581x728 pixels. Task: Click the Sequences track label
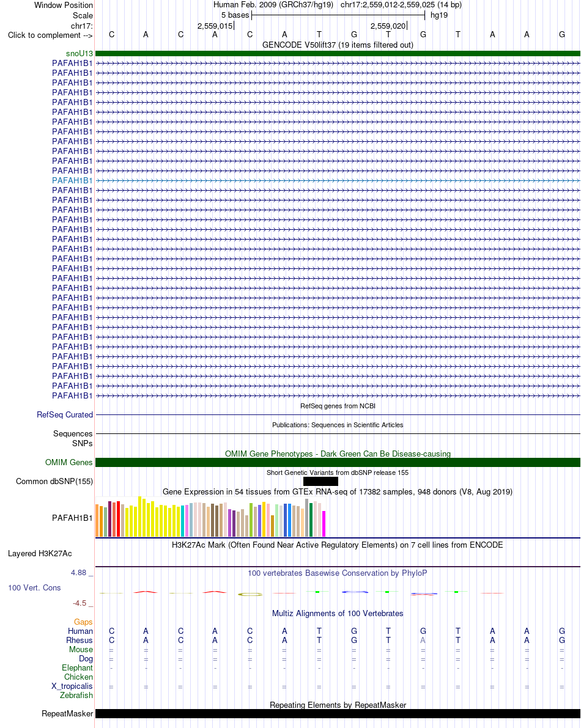pos(72,433)
